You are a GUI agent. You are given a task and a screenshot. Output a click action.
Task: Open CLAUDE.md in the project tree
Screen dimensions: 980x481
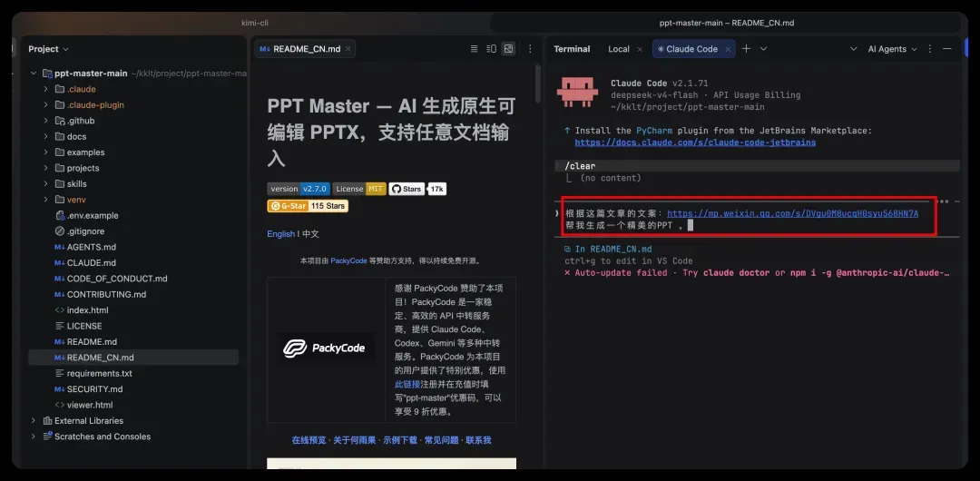[x=92, y=262]
